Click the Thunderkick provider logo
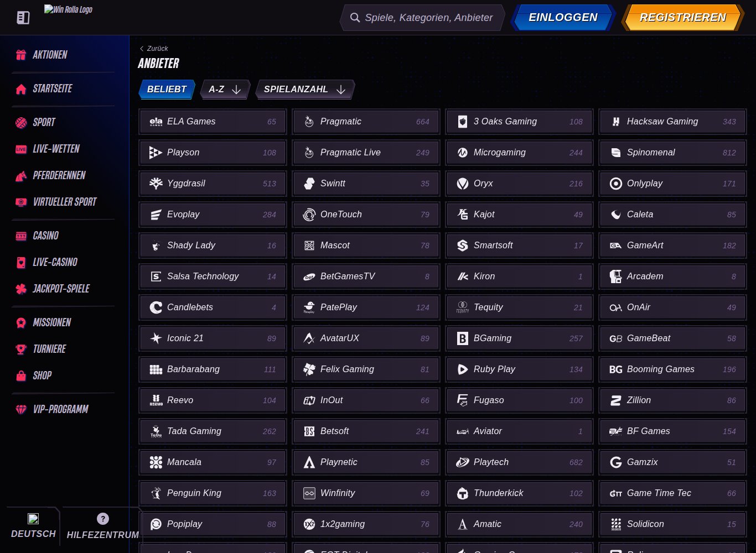This screenshot has width=756, height=553. [463, 493]
